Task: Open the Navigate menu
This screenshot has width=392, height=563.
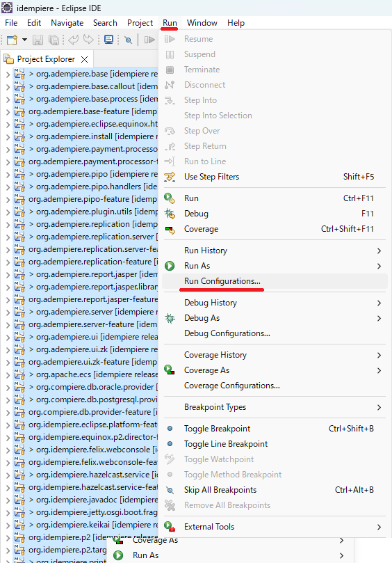Action: click(67, 23)
